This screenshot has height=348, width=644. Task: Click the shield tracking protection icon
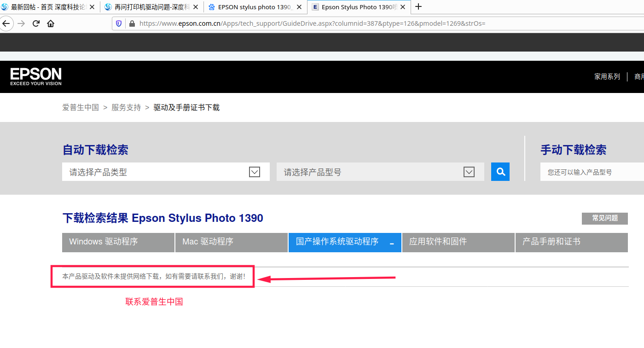119,23
